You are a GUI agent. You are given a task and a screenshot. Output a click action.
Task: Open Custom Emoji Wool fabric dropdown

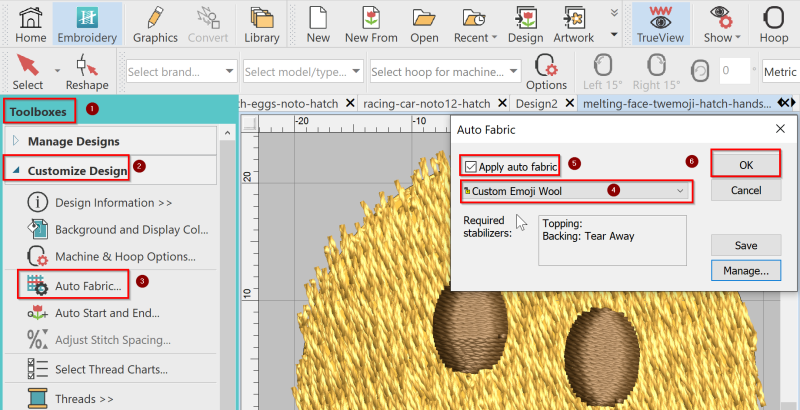tap(577, 191)
